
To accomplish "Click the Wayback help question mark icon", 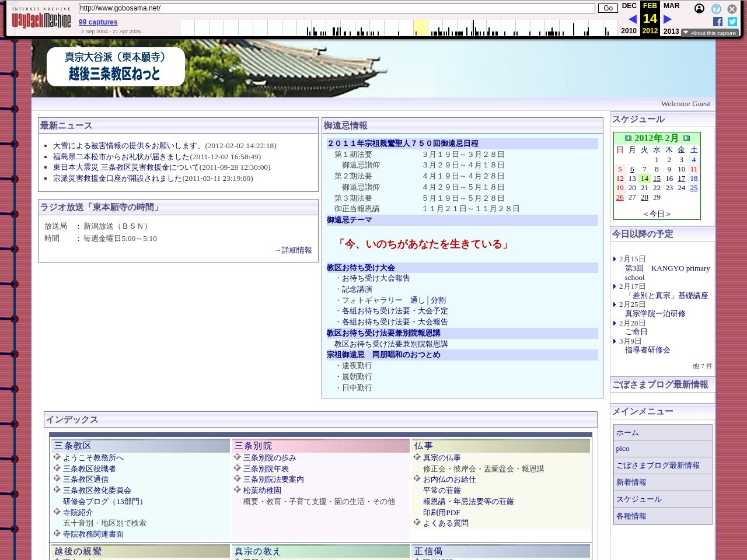I will coord(716,9).
